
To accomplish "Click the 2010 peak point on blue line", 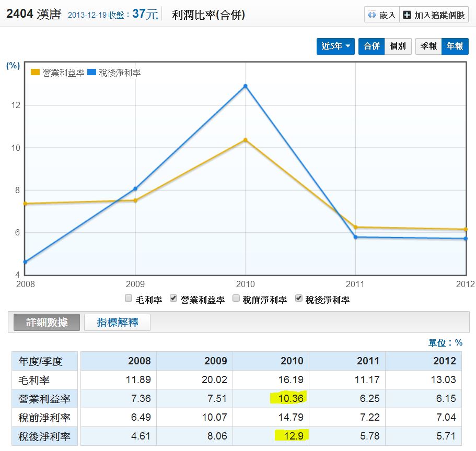I will [x=245, y=86].
